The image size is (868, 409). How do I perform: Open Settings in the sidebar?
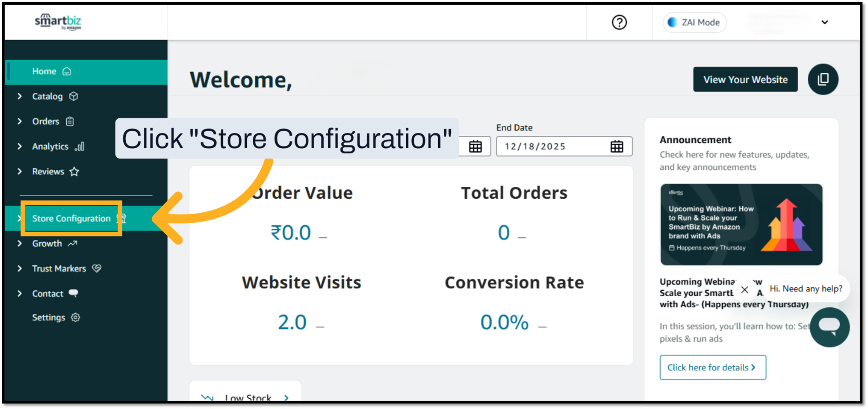coord(49,318)
